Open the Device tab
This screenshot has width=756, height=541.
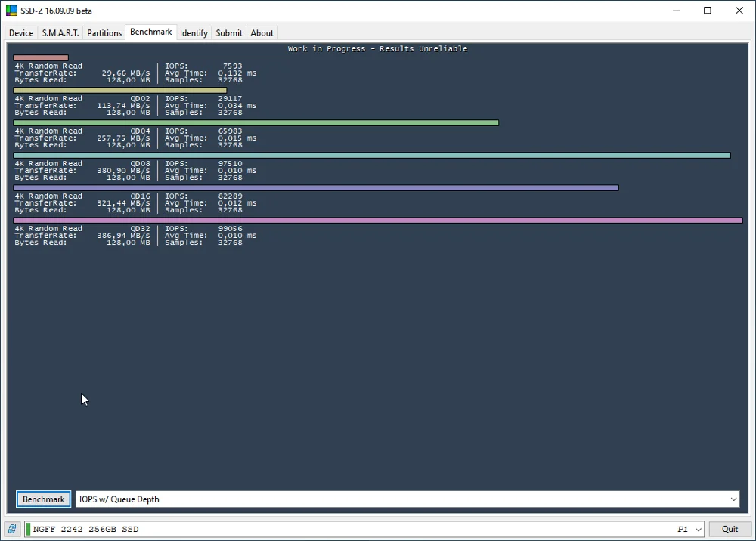tap(21, 32)
